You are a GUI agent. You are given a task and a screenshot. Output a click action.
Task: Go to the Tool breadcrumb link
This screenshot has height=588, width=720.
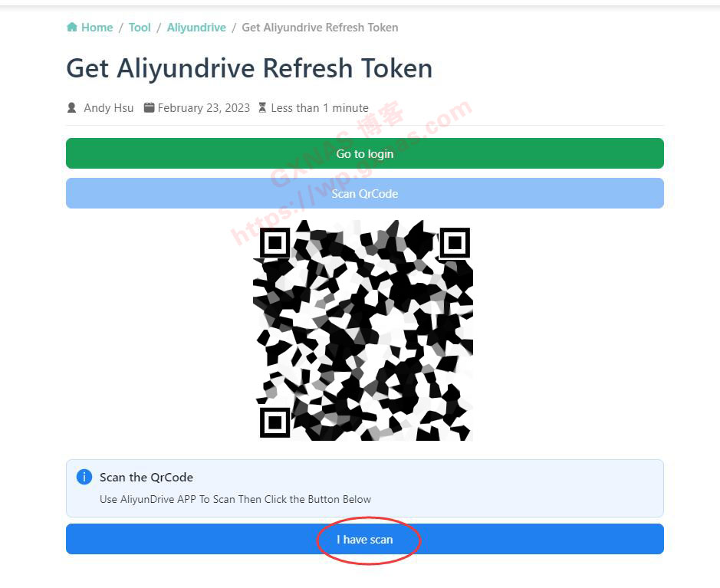click(x=140, y=28)
